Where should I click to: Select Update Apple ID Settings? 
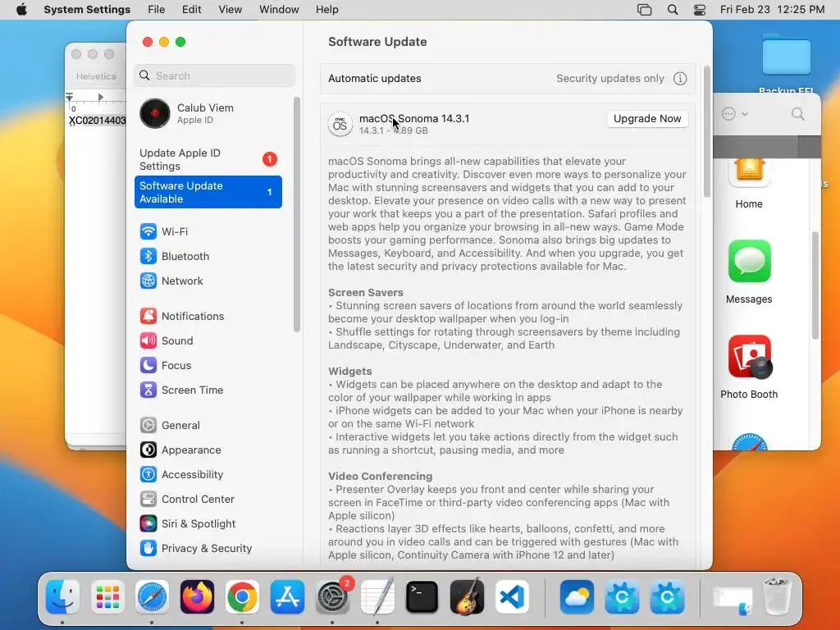[x=208, y=160]
